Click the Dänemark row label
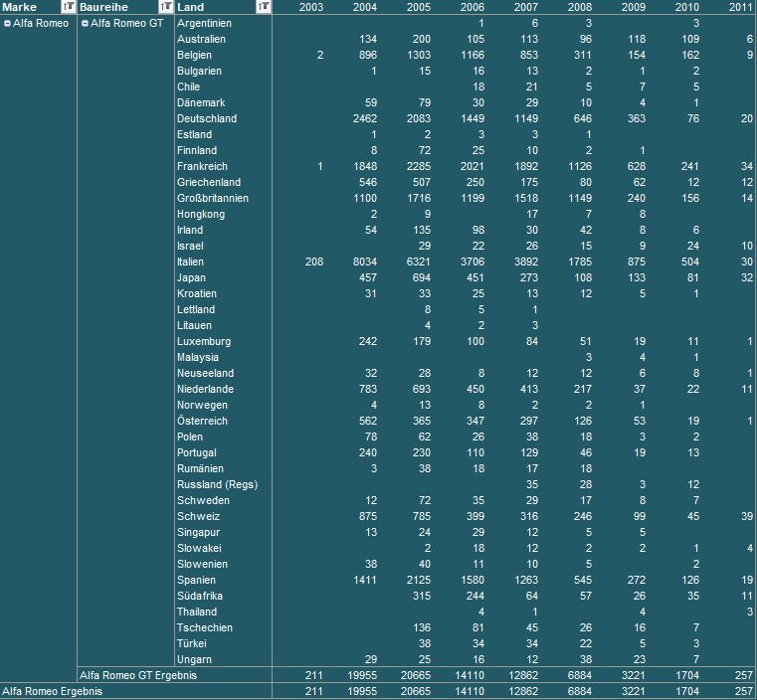Viewport: 757px width, 700px height. point(201,102)
